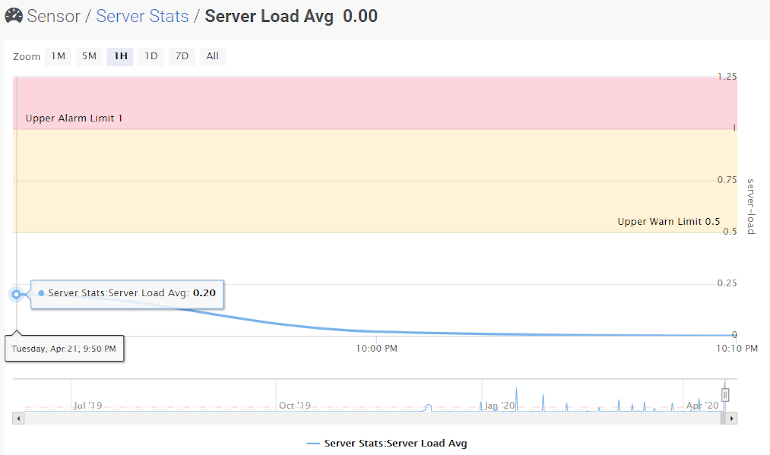Viewport: 770px width, 455px height.
Task: Click the navigator scrollbar left arrow
Action: coord(18,418)
